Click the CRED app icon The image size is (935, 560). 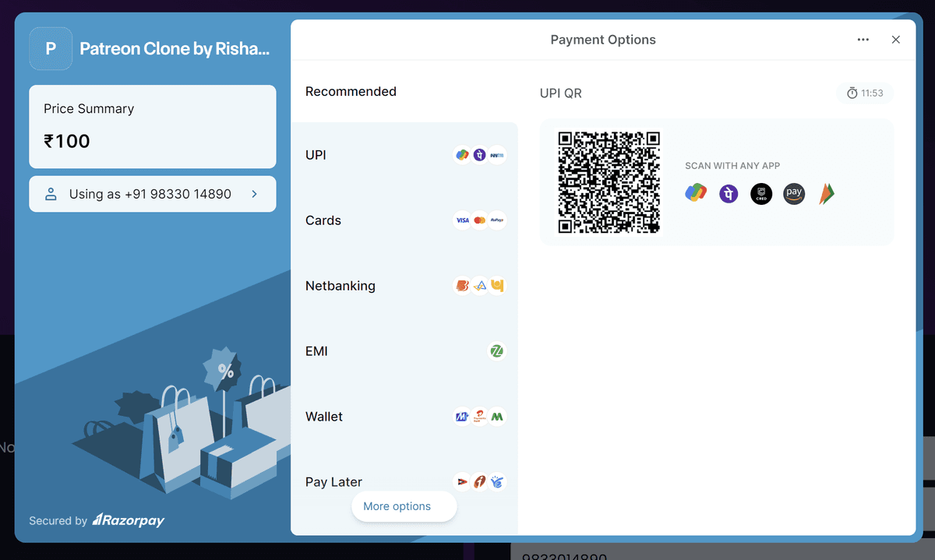(x=761, y=194)
